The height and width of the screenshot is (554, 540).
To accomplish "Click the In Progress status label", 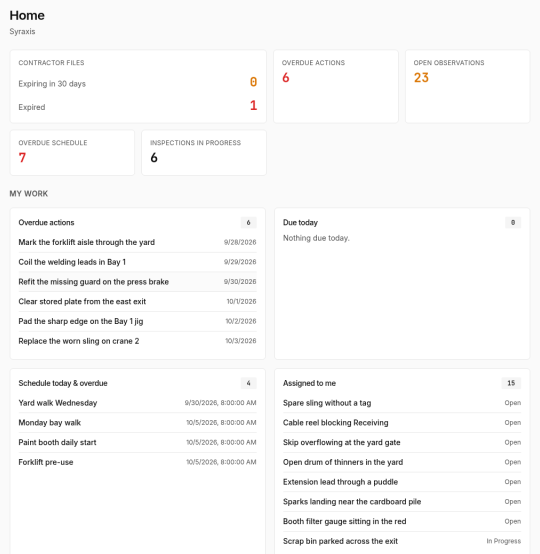I will (504, 541).
